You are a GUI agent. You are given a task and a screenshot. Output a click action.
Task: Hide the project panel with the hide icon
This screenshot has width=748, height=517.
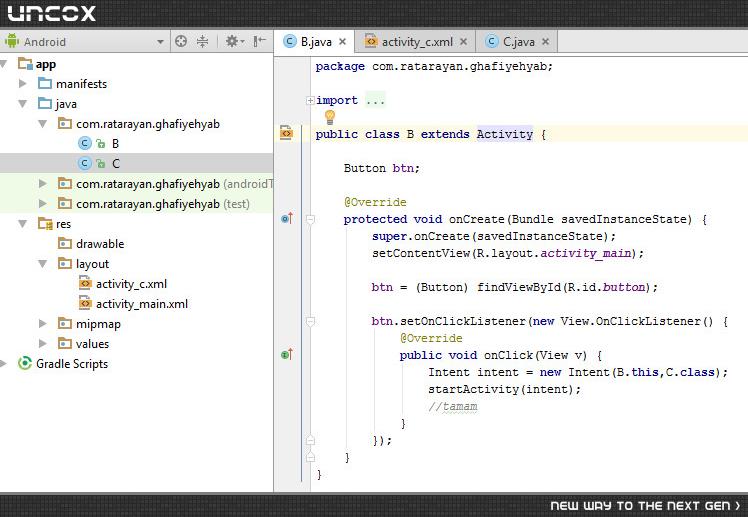click(260, 41)
